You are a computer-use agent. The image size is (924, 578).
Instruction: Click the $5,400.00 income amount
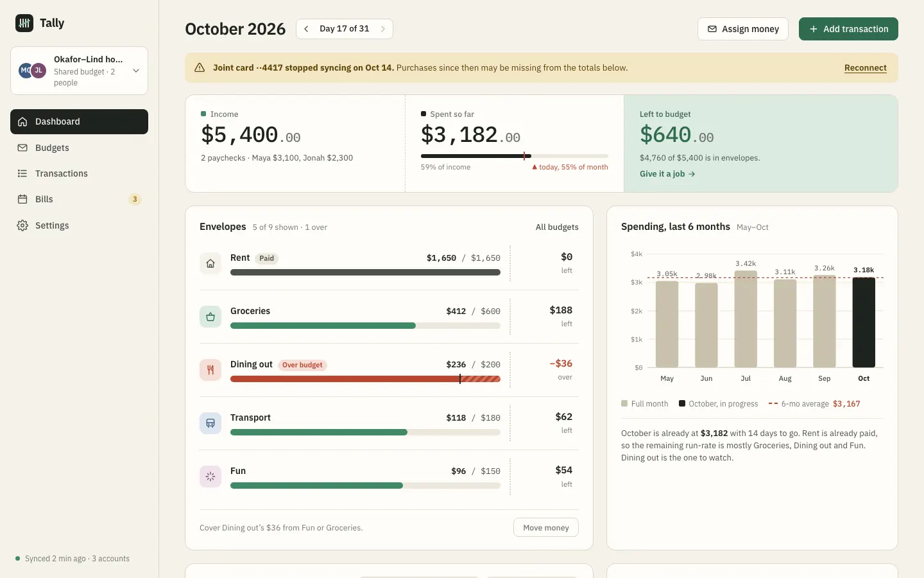click(x=251, y=135)
